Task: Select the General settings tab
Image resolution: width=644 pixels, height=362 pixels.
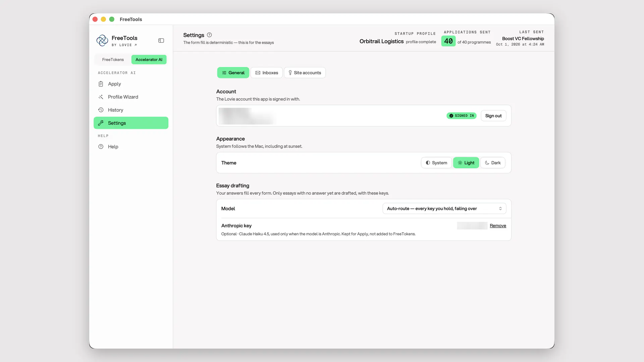Action: pyautogui.click(x=233, y=73)
